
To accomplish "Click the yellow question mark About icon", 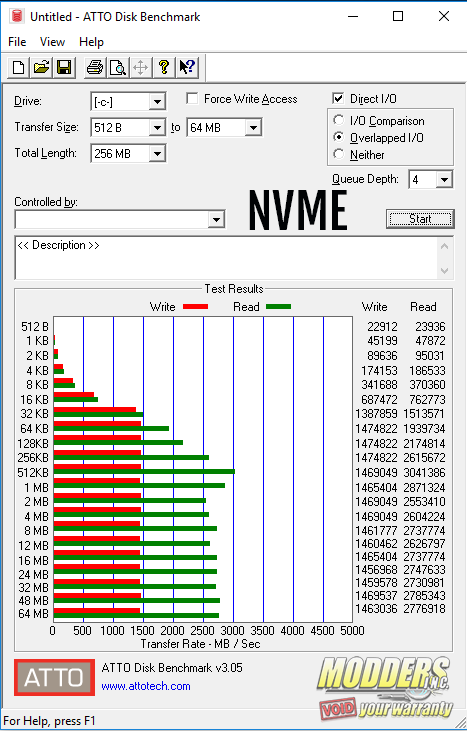I will tap(164, 68).
